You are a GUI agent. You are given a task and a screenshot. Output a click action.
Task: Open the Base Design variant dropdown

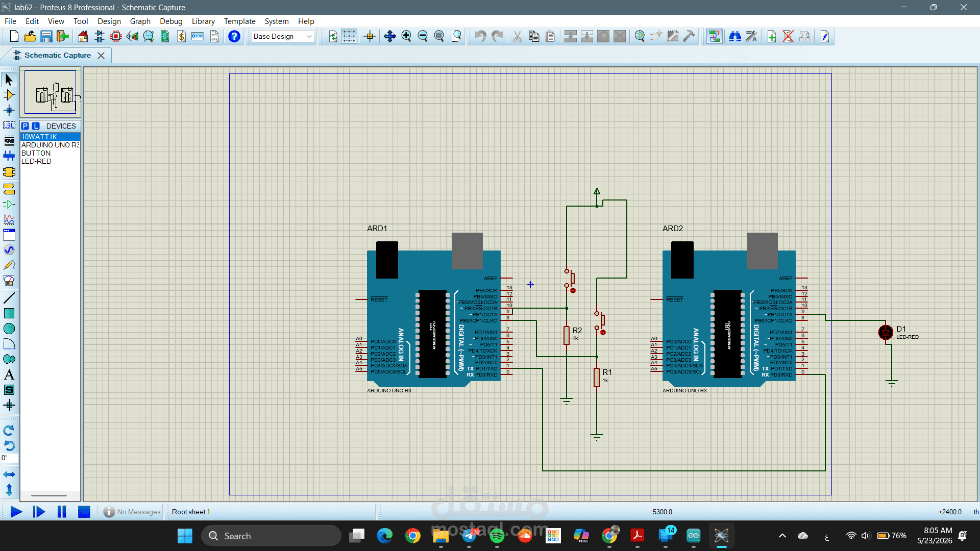(282, 36)
